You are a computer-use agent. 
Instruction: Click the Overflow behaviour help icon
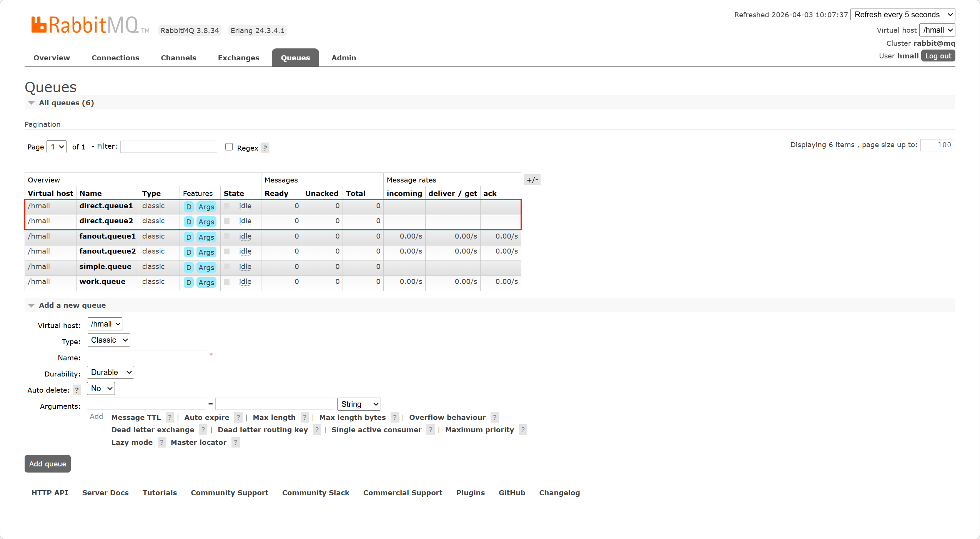(x=495, y=417)
